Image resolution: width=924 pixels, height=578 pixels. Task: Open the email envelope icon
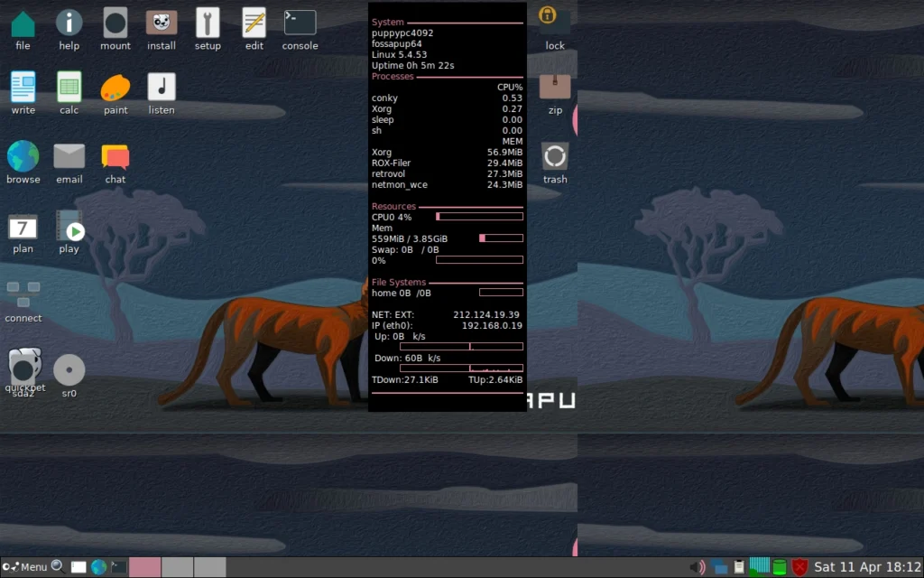coord(69,163)
